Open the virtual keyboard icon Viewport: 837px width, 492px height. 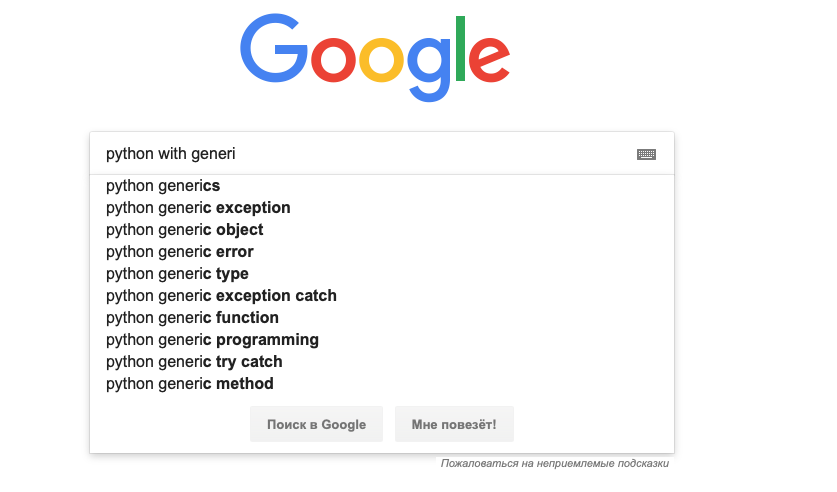[x=646, y=154]
